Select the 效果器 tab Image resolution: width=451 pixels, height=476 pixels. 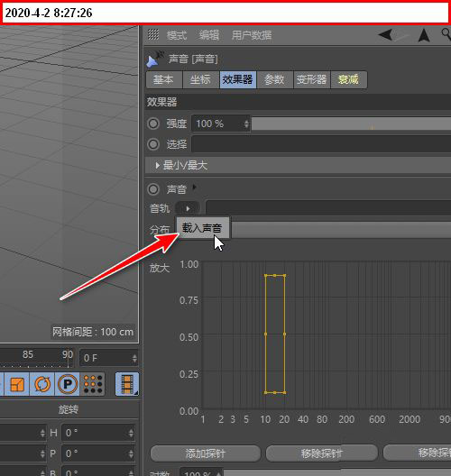(x=238, y=79)
